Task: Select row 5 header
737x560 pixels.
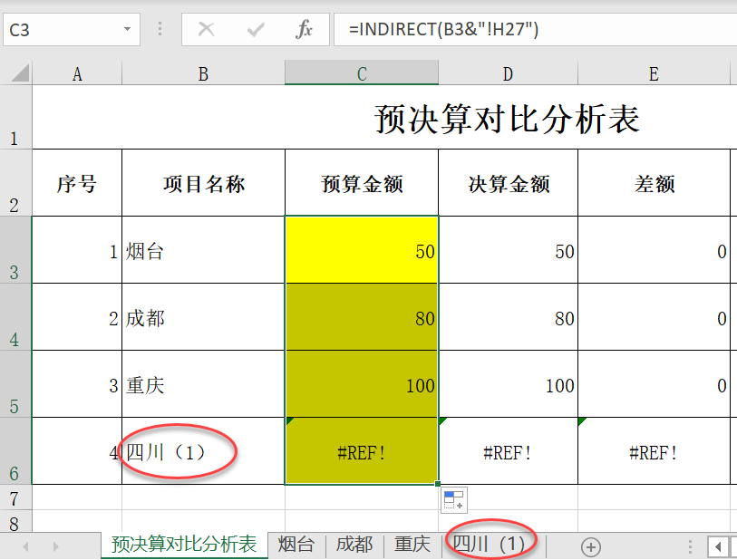Action: click(15, 384)
